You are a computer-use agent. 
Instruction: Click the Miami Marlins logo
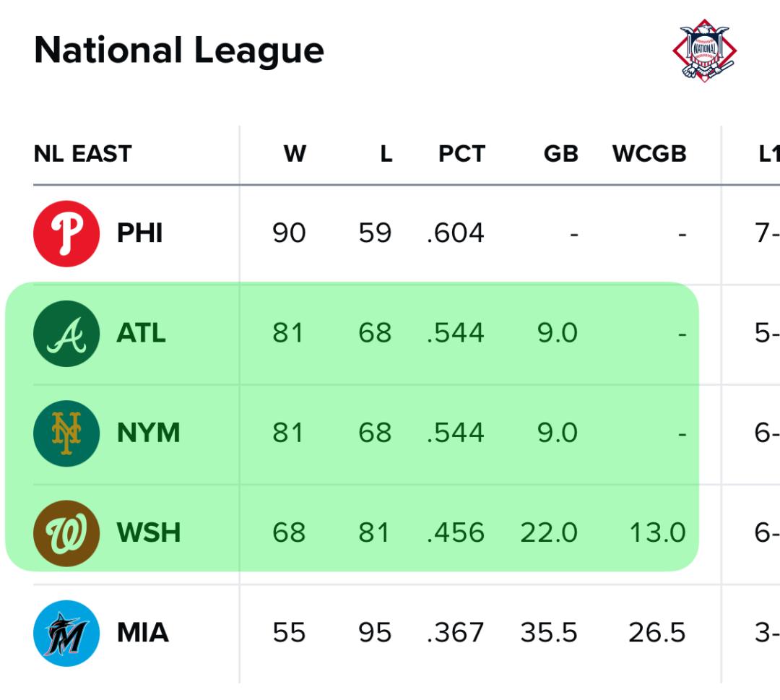(66, 634)
